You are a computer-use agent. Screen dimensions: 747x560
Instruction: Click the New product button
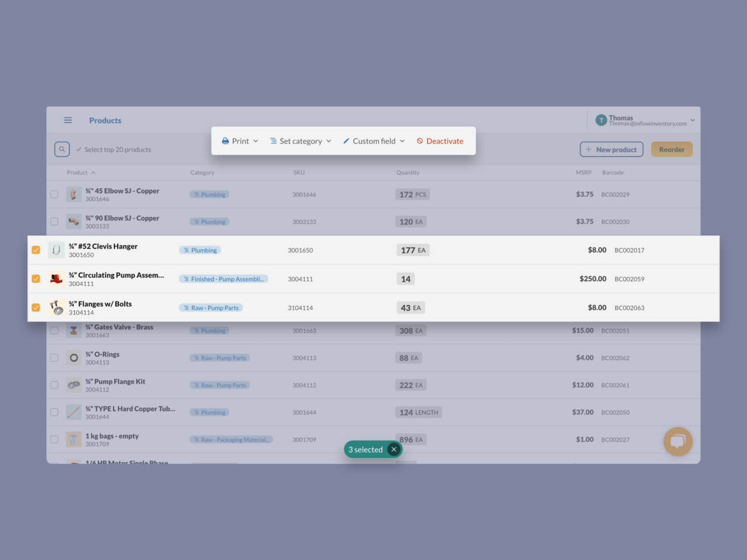[612, 149]
